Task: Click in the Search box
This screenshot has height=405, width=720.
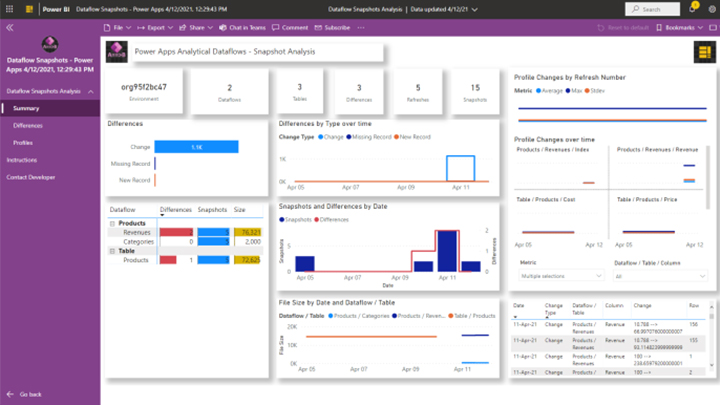Action: tap(652, 9)
